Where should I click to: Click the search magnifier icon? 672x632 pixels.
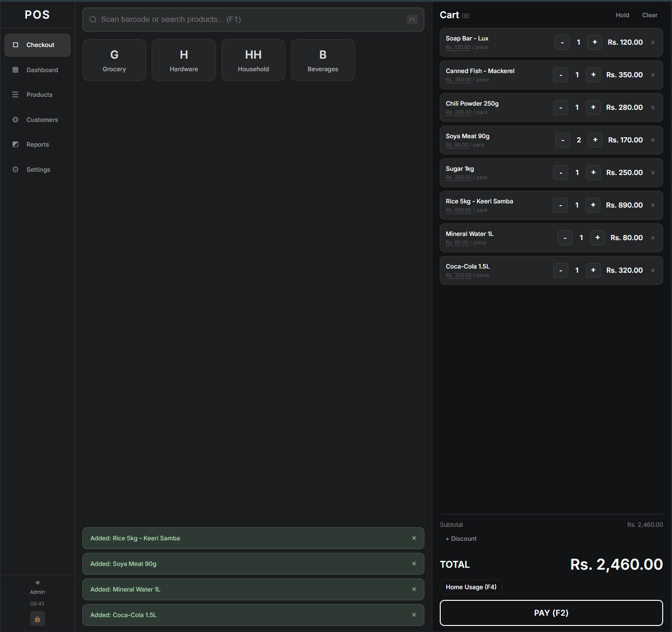click(x=93, y=20)
